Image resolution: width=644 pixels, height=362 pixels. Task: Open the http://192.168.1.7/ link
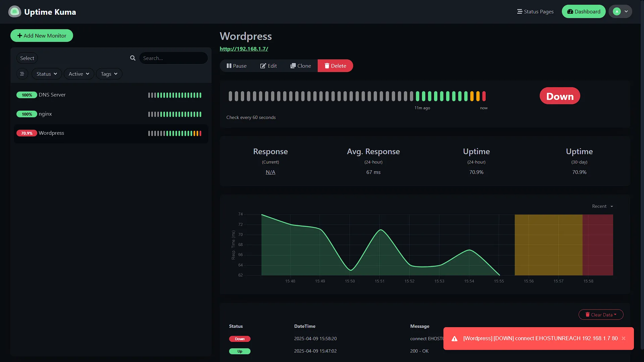pyautogui.click(x=244, y=49)
